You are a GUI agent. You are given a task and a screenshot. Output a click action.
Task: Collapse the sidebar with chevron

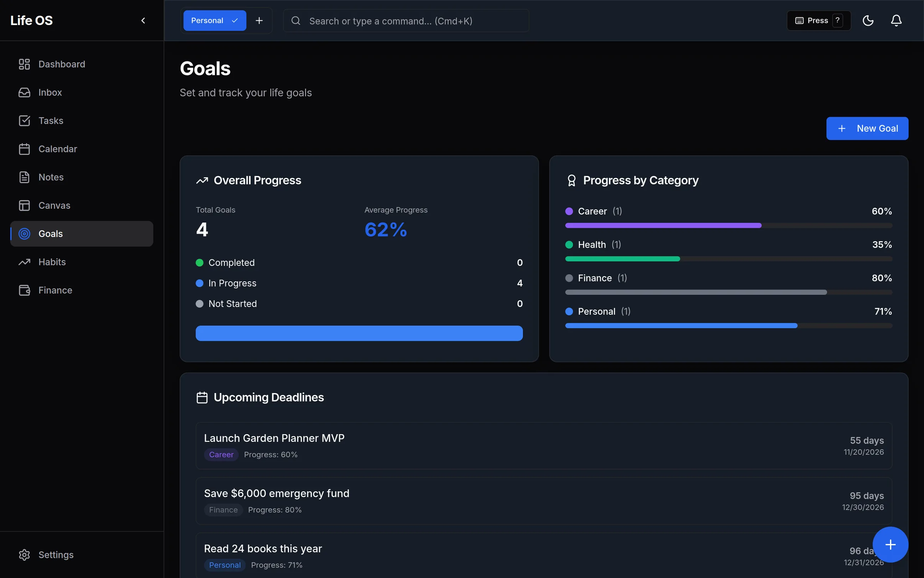(x=143, y=20)
